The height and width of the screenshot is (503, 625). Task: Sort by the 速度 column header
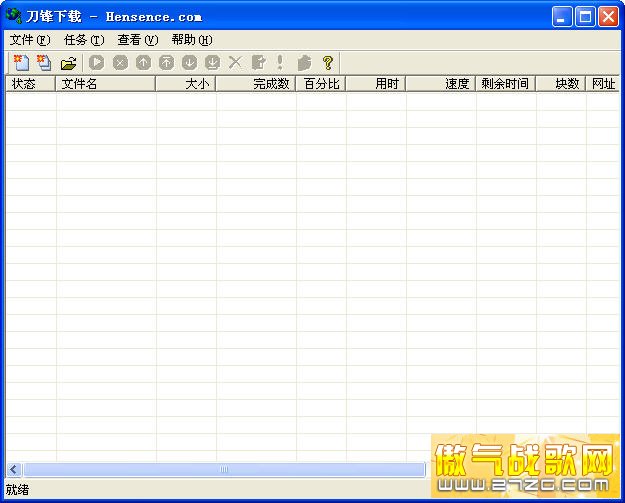[441, 84]
